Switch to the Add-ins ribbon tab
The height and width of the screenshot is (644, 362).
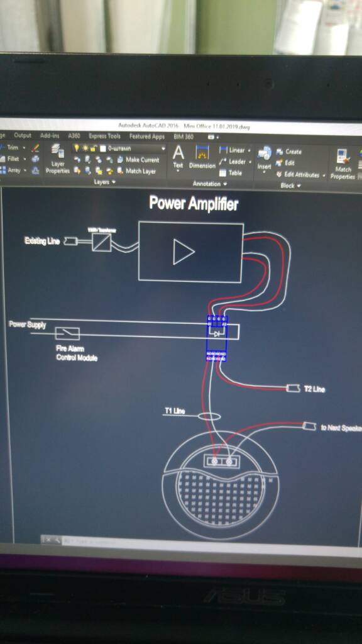click(50, 136)
